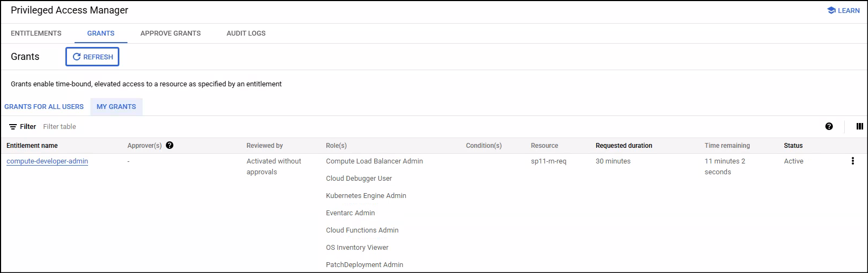Open the Approve Grants tab
The height and width of the screenshot is (273, 868).
(170, 33)
